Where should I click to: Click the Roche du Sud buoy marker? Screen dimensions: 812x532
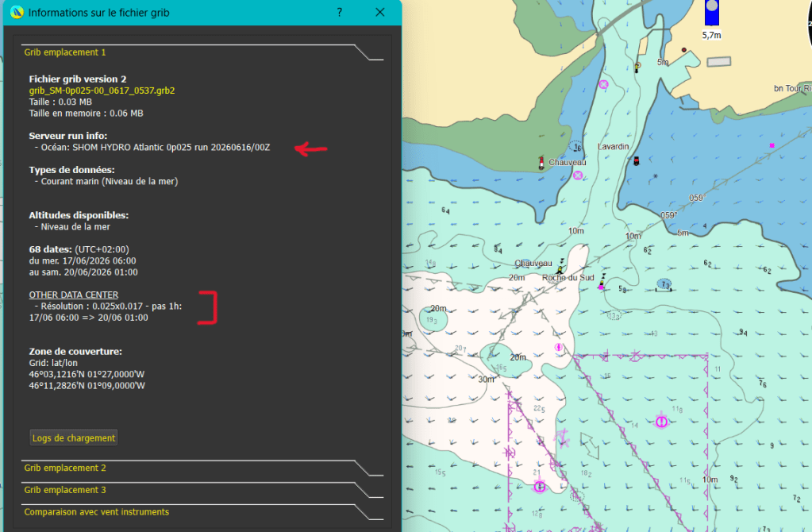tap(602, 281)
